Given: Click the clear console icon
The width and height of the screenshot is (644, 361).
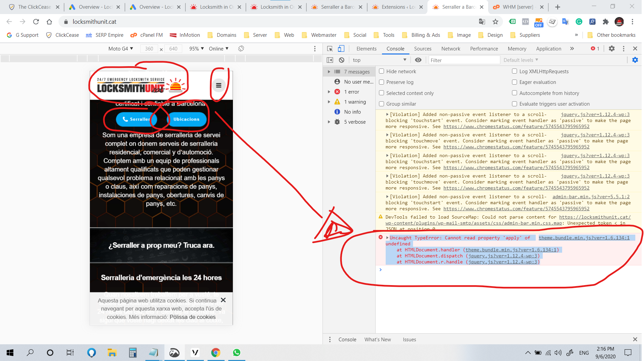Looking at the screenshot, I should pos(342,60).
